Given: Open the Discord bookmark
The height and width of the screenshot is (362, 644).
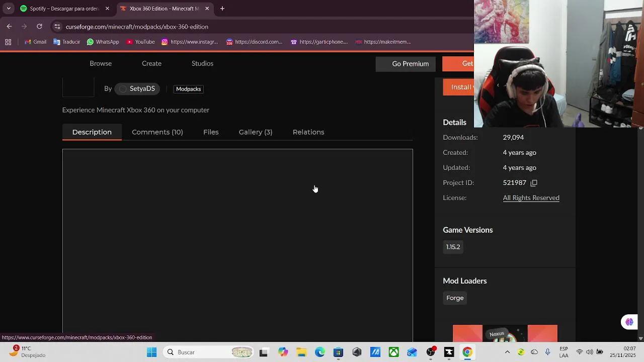Looking at the screenshot, I should coord(254,42).
